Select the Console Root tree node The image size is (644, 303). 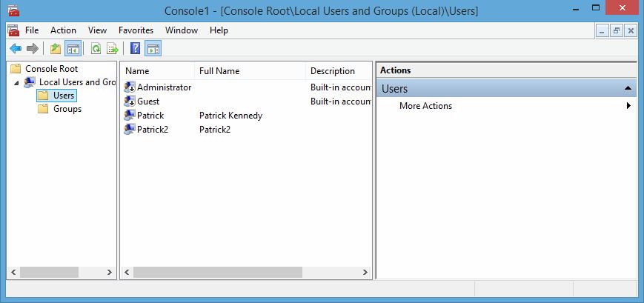click(51, 69)
